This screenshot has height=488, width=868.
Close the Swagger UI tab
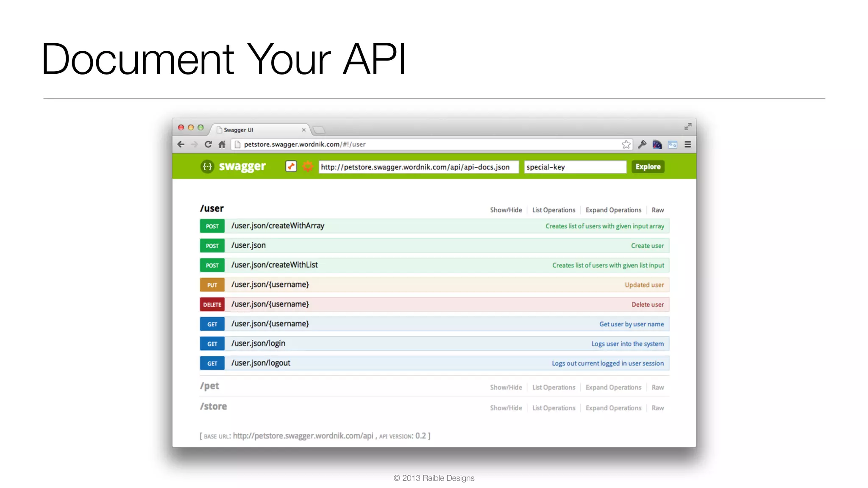click(x=304, y=130)
